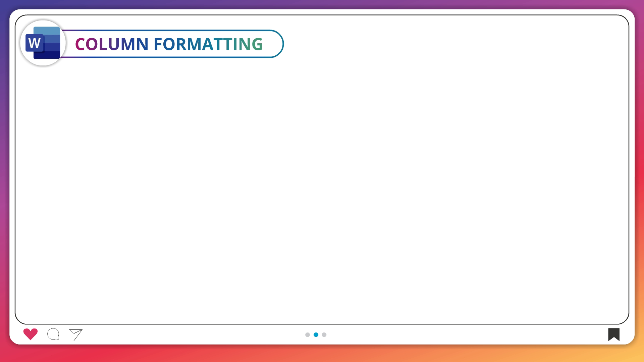Jump to third slide via right dot
Image resolution: width=644 pixels, height=362 pixels.
324,335
